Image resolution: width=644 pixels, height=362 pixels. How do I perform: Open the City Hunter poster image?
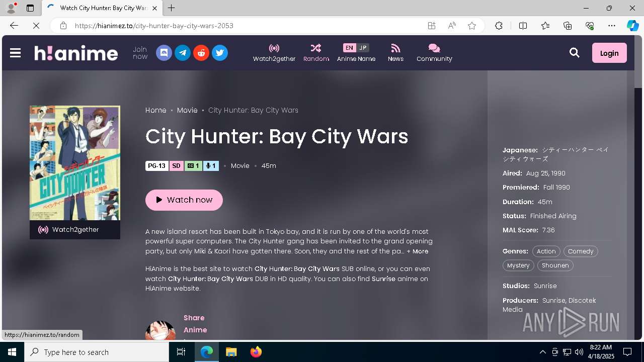[x=75, y=163]
